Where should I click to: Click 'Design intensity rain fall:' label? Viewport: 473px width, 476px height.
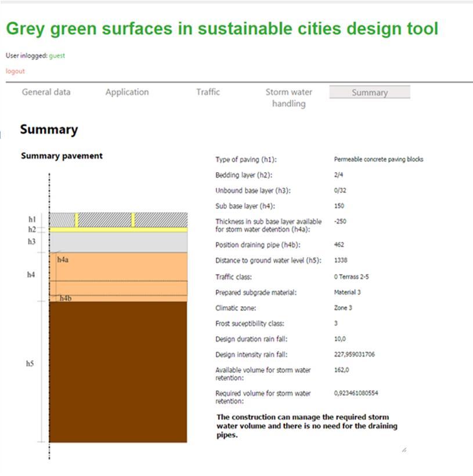pos(251,355)
